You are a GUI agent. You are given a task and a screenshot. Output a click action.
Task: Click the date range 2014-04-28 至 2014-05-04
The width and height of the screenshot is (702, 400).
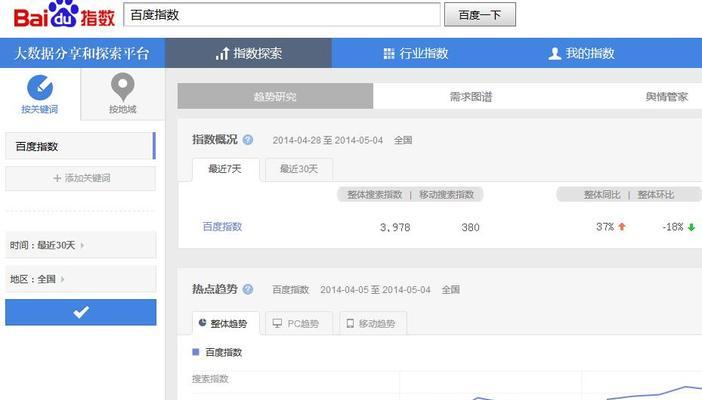tap(328, 140)
